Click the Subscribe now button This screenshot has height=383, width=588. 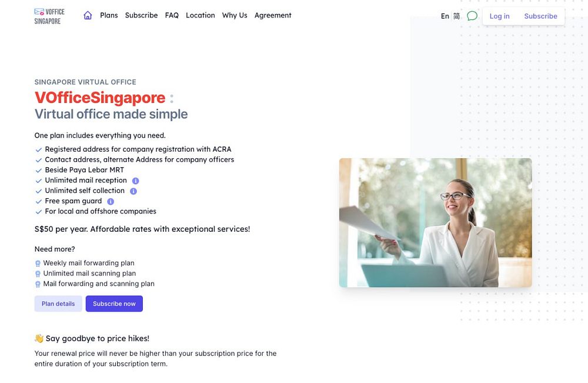tap(114, 304)
